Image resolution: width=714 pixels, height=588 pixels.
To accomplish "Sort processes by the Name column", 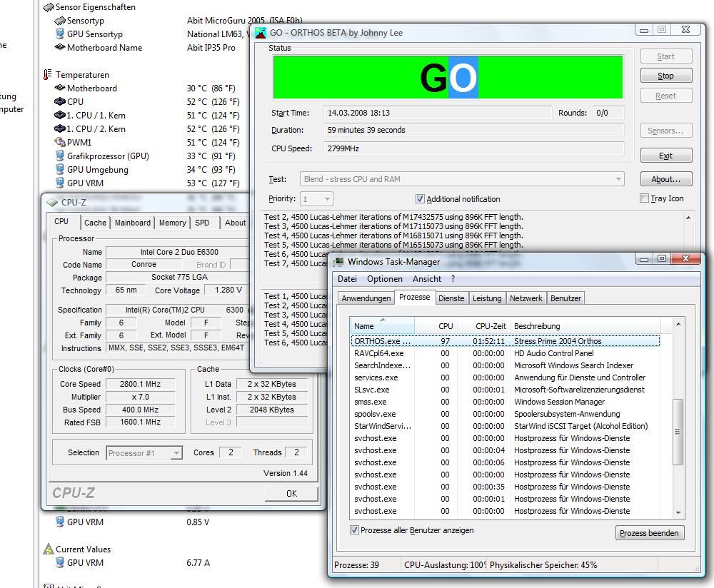I will [x=383, y=326].
